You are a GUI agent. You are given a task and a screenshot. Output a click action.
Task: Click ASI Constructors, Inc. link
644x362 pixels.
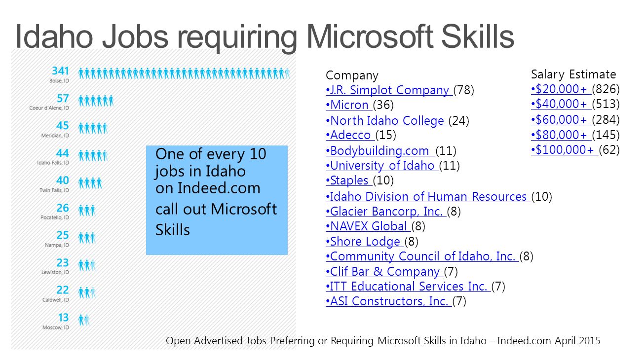pos(389,301)
